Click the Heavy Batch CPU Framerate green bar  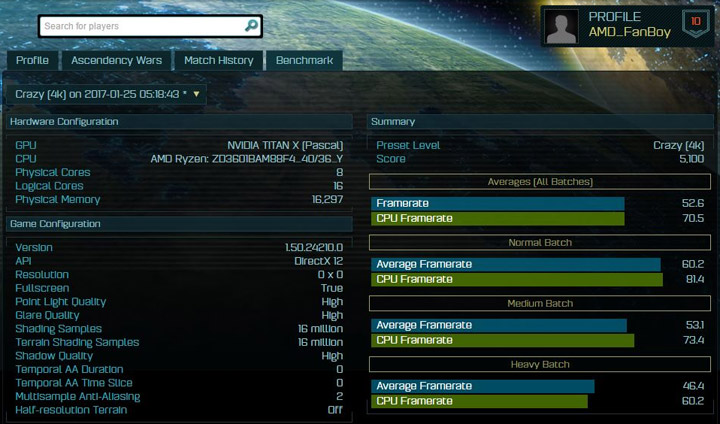[x=479, y=401]
